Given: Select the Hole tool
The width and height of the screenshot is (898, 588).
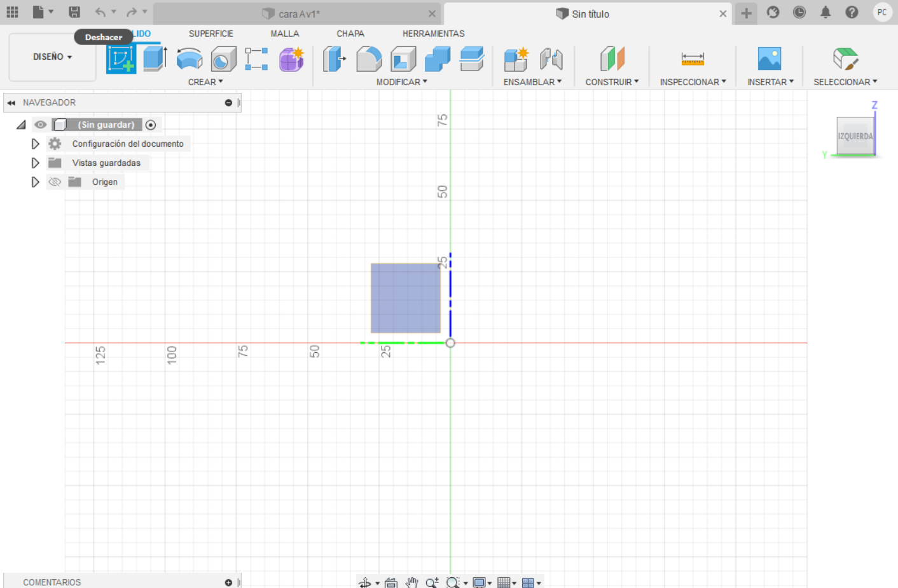Looking at the screenshot, I should coord(223,59).
